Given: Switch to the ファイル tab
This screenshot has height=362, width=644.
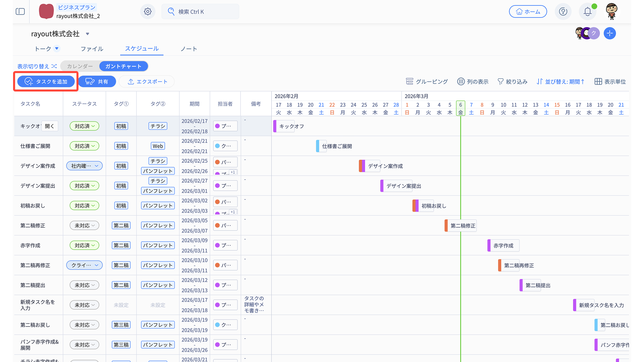Looking at the screenshot, I should 92,49.
